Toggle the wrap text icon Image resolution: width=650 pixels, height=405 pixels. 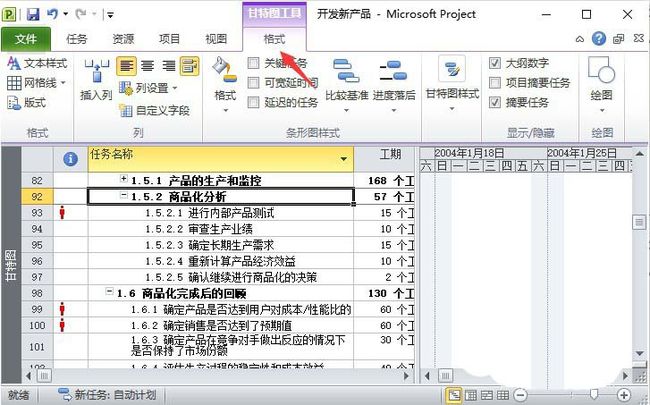point(189,66)
